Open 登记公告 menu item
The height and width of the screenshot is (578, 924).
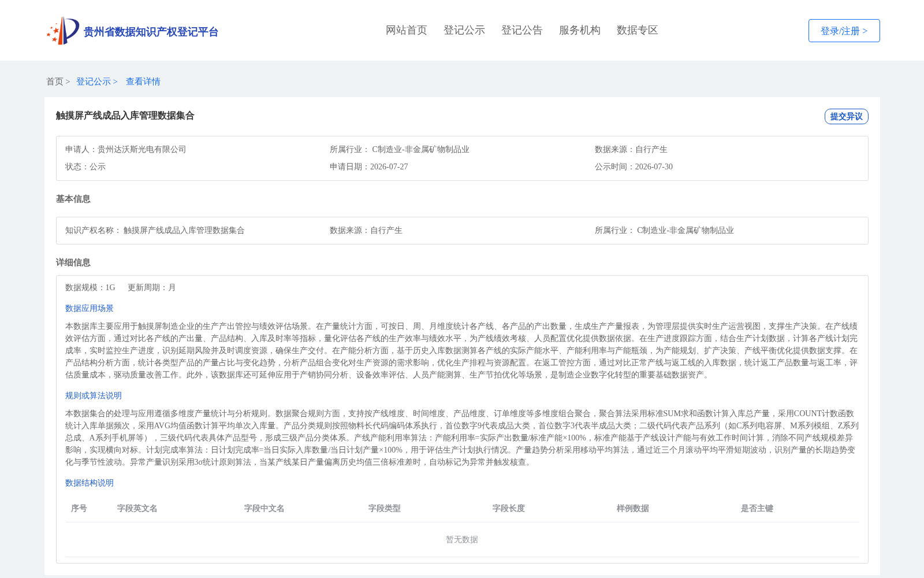522,30
